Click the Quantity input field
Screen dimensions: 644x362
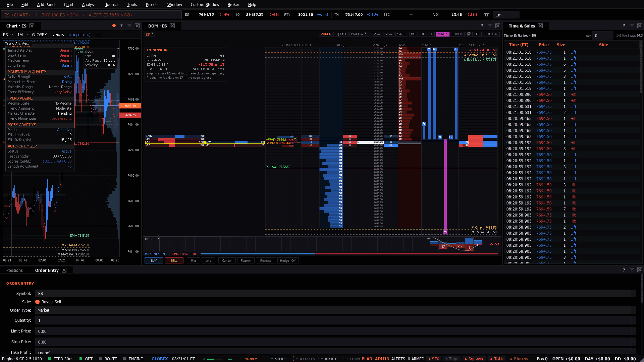click(335, 321)
